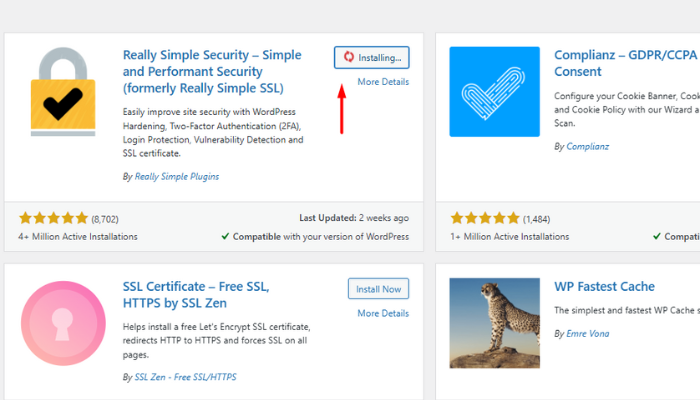Click the Installing... button with spinner

[x=371, y=57]
